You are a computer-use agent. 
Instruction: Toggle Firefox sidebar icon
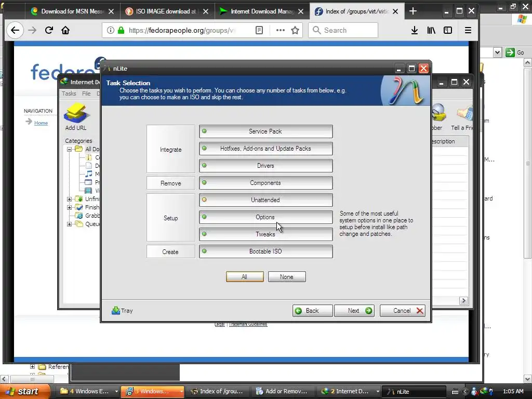[x=448, y=30]
